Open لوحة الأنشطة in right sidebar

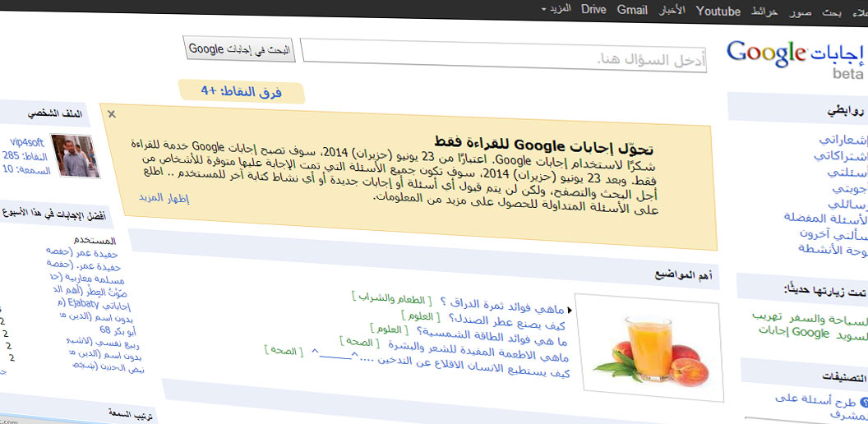click(832, 249)
